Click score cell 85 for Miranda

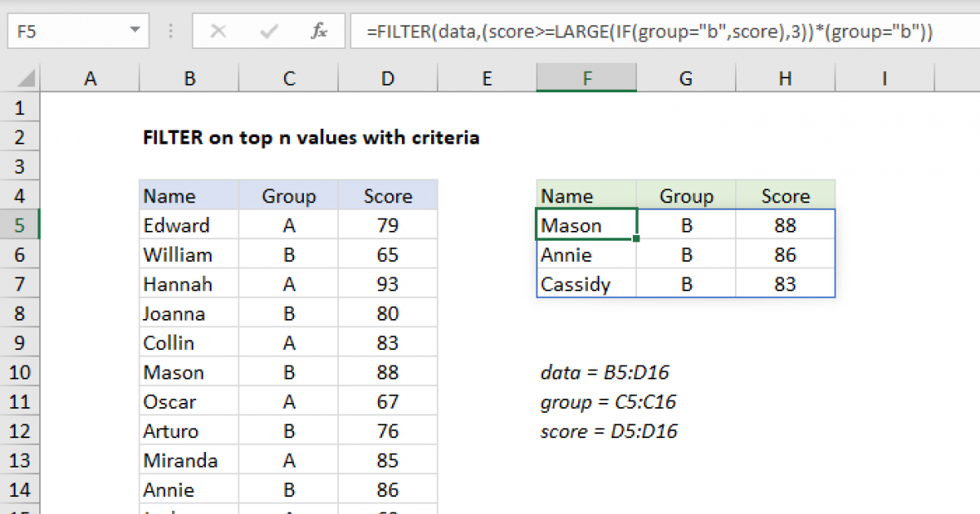pyautogui.click(x=388, y=460)
